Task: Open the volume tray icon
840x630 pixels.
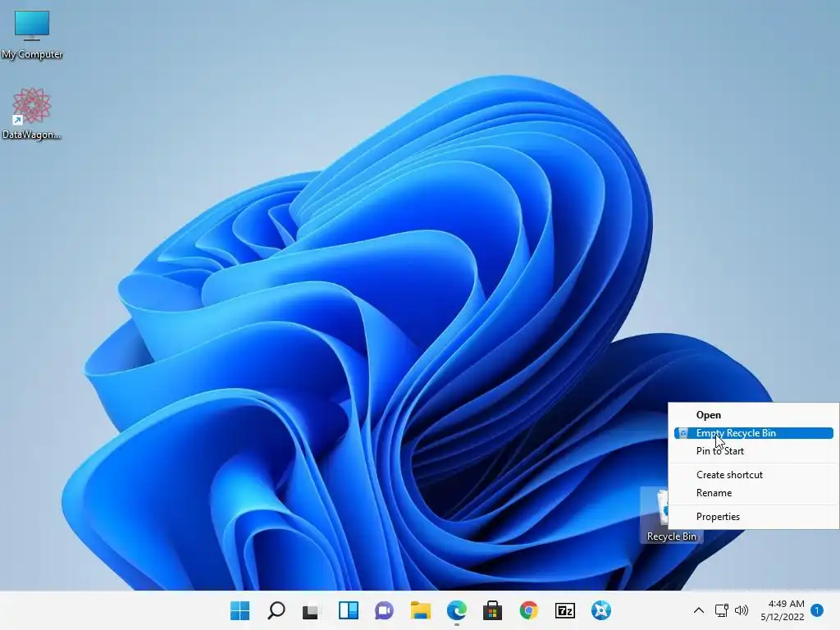Action: pyautogui.click(x=742, y=610)
